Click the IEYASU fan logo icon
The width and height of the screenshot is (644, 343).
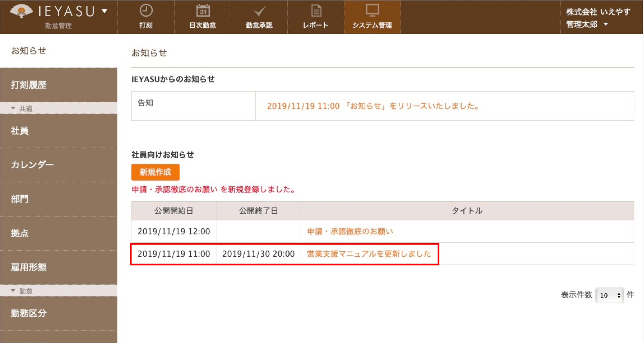21,11
